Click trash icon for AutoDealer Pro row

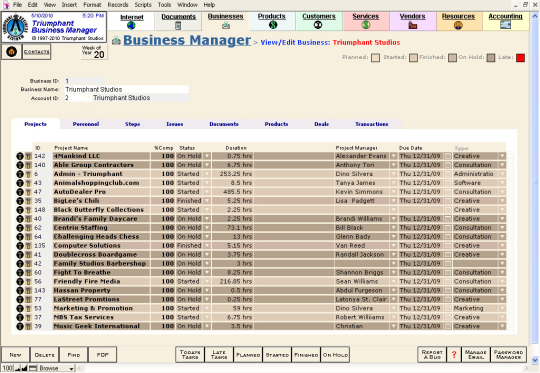(x=28, y=192)
